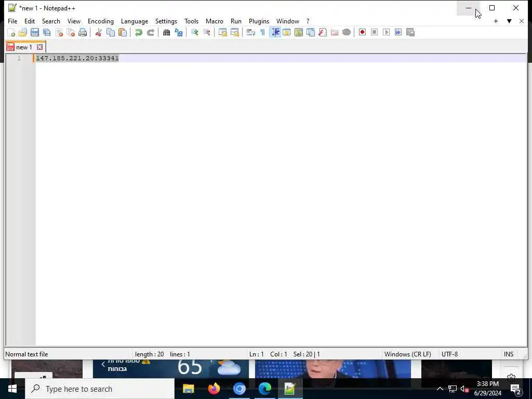Open the View menu
Image resolution: width=532 pixels, height=399 pixels.
click(74, 21)
